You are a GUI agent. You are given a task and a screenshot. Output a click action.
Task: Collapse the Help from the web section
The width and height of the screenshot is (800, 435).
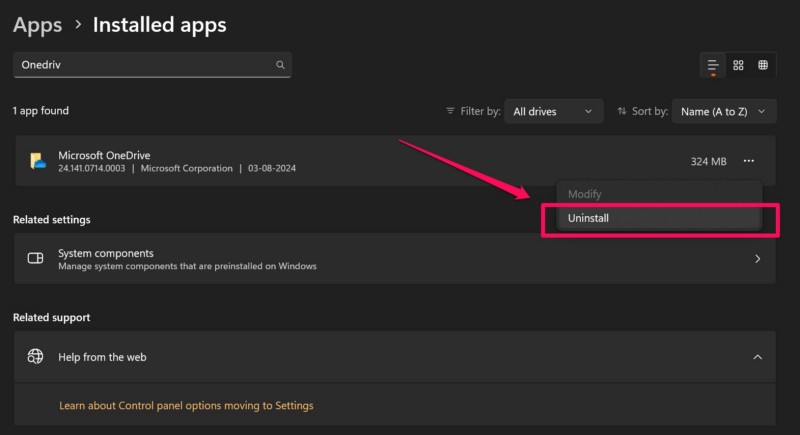pos(757,357)
